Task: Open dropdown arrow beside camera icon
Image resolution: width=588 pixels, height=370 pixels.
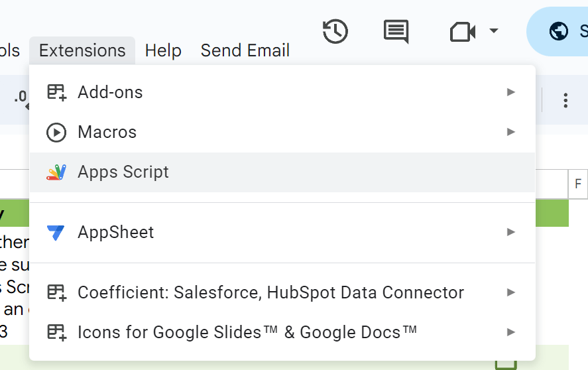Action: pos(493,31)
